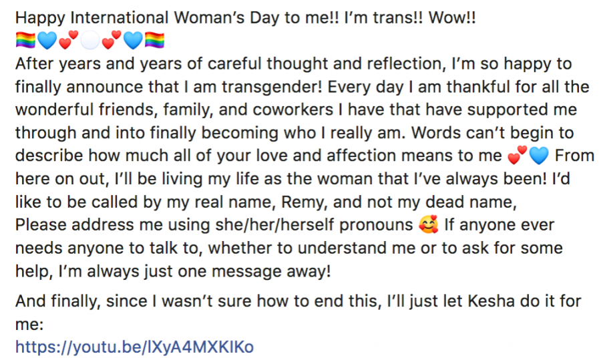Click the two-hearts emoji left of the white circle
The width and height of the screenshot is (601, 364).
click(69, 40)
